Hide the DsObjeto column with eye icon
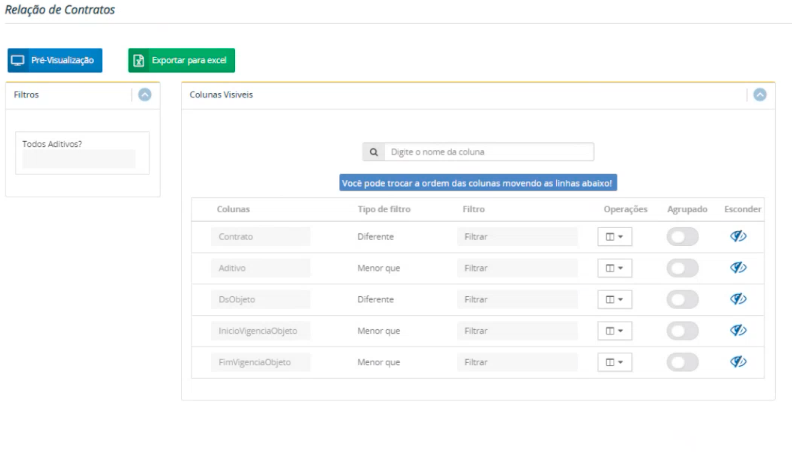Image resolution: width=792 pixels, height=452 pixels. pyautogui.click(x=738, y=299)
